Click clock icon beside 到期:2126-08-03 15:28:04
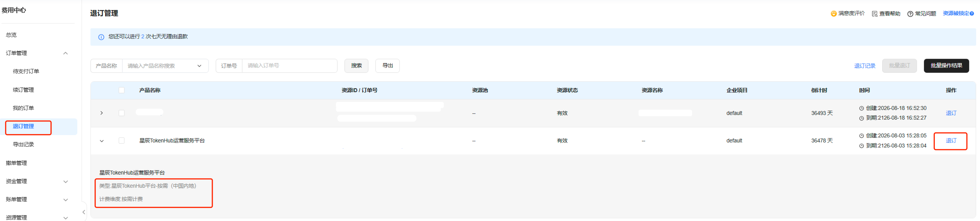The image size is (980, 221). tap(861, 145)
